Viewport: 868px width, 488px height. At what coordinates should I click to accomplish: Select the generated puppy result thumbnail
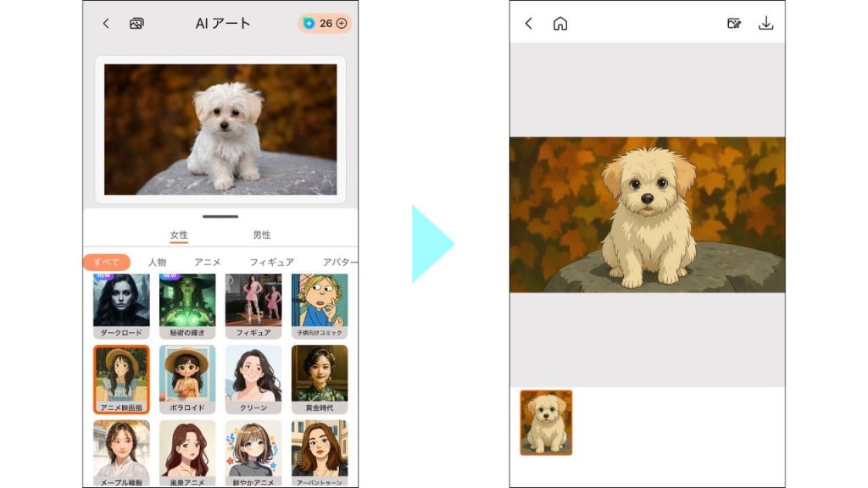point(546,423)
